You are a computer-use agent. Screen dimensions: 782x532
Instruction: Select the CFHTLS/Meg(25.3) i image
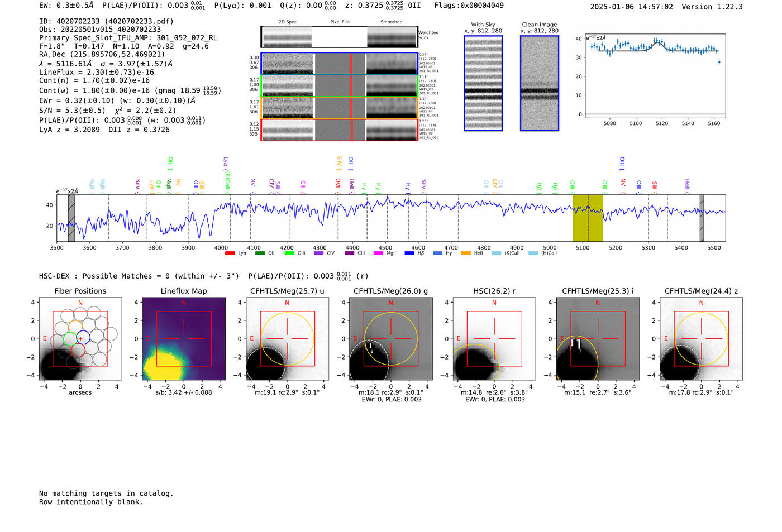pyautogui.click(x=598, y=339)
